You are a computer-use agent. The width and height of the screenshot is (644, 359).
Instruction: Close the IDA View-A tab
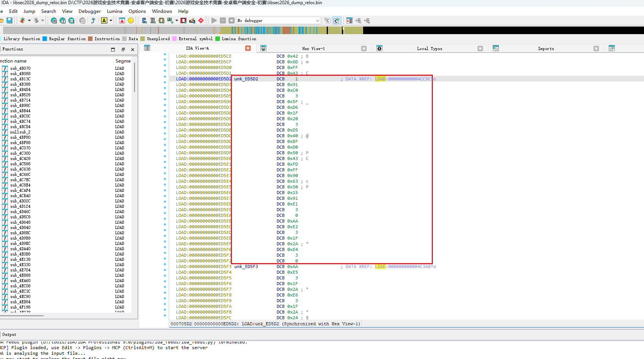[248, 48]
